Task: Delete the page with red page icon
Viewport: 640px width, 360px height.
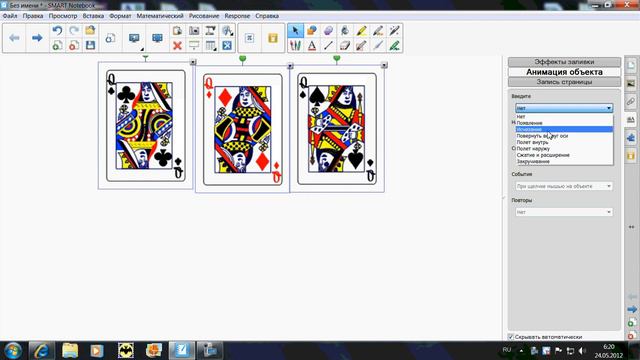Action: pos(74,45)
